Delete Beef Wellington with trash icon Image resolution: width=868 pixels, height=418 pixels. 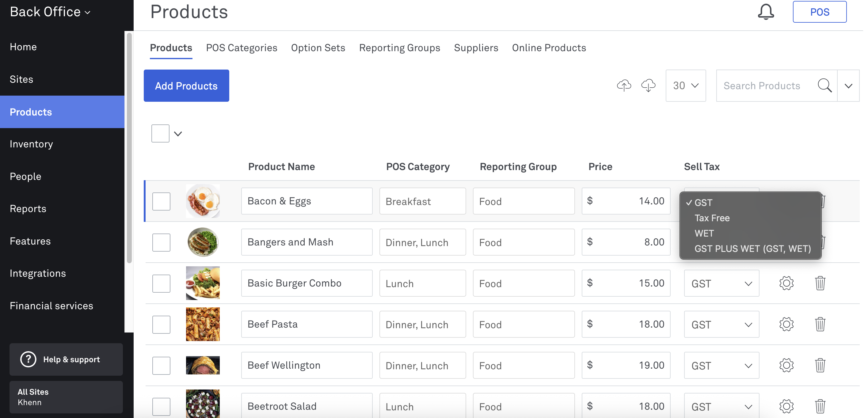[820, 366]
